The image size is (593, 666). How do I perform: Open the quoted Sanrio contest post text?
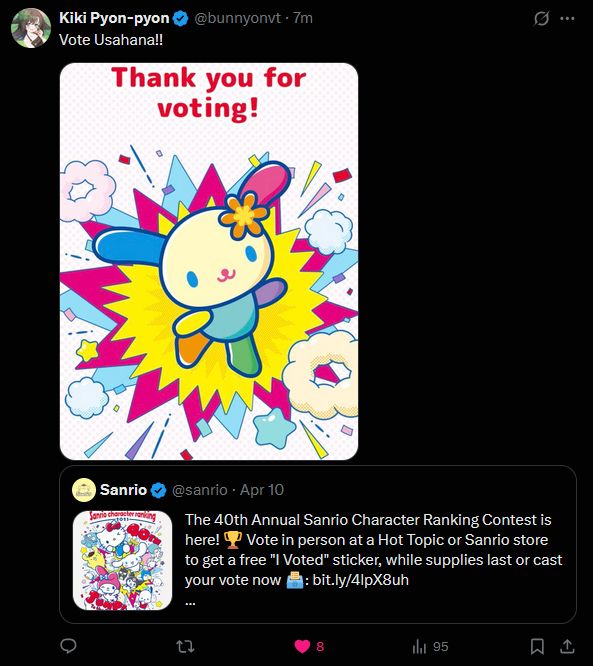click(373, 550)
